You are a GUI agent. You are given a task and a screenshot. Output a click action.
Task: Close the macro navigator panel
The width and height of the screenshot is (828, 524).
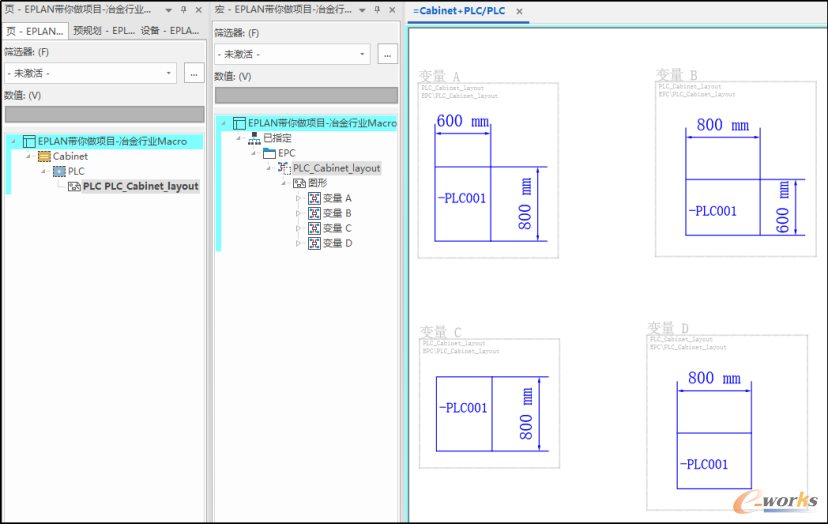point(392,10)
